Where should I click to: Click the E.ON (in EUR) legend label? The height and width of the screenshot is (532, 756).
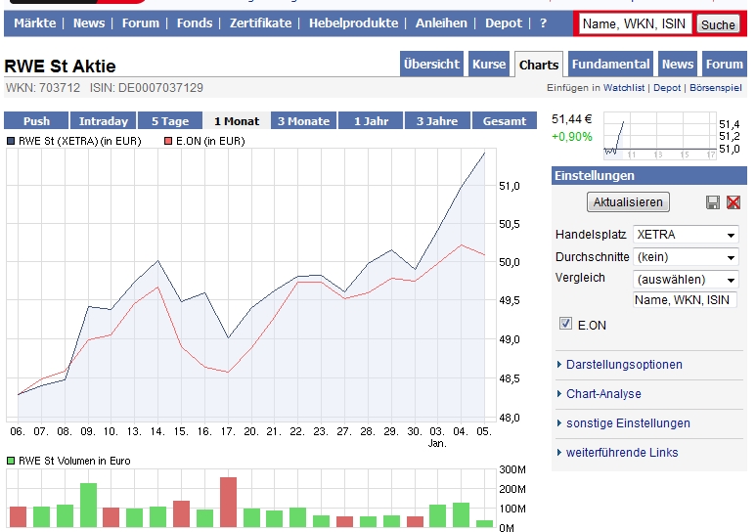210,141
